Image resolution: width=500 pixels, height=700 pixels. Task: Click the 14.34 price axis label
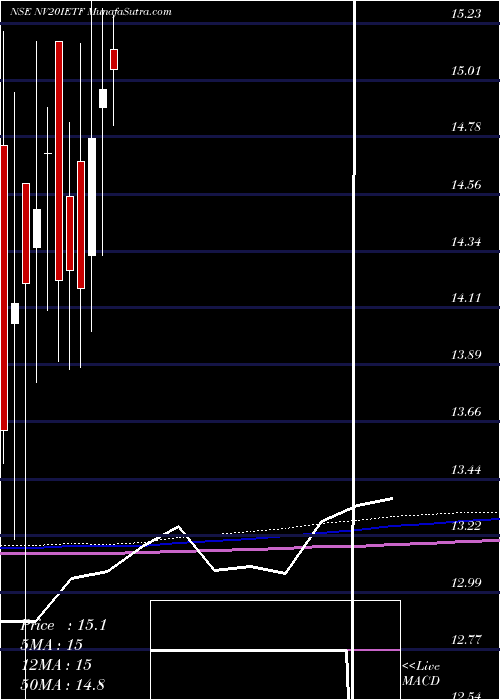466,242
